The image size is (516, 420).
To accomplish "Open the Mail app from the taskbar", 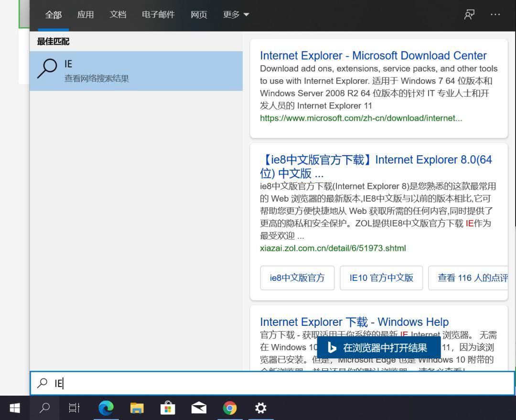I will click(199, 408).
